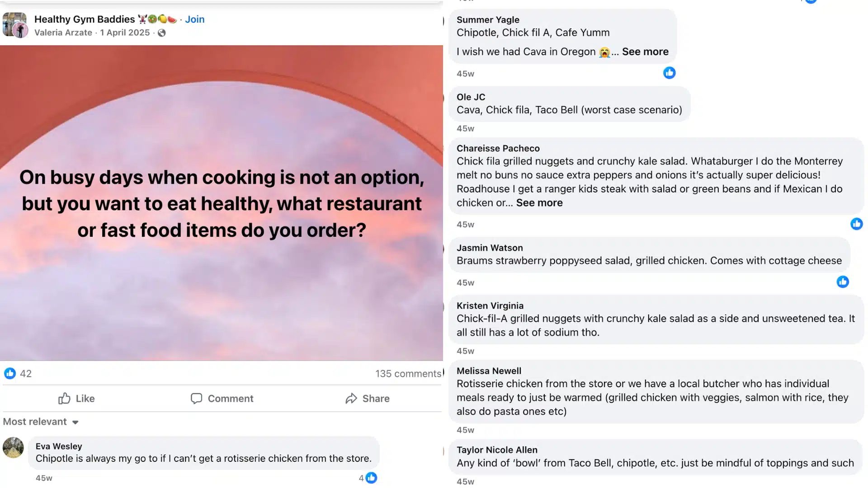The width and height of the screenshot is (868, 488).
Task: Click the Like thumbs-up icon
Action: coord(64,399)
